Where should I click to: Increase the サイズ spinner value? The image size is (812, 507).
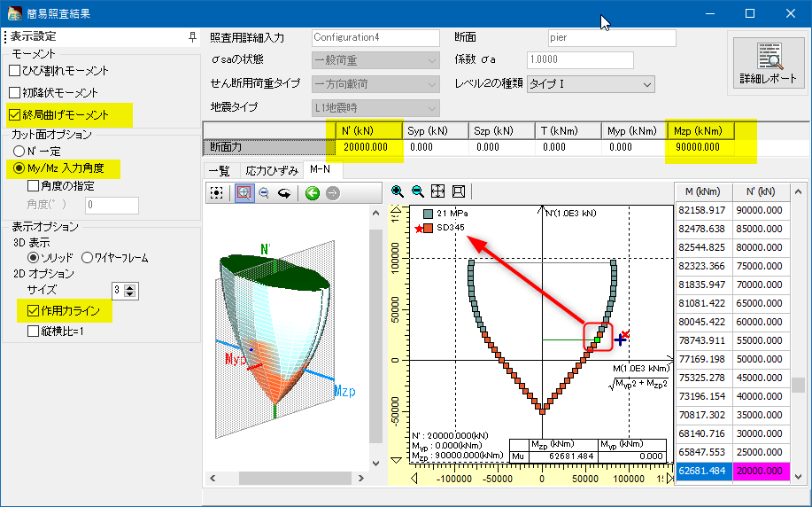130,287
